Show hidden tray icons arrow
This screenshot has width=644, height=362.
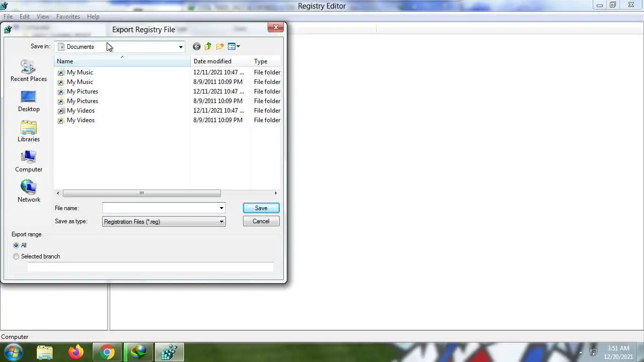(580, 352)
